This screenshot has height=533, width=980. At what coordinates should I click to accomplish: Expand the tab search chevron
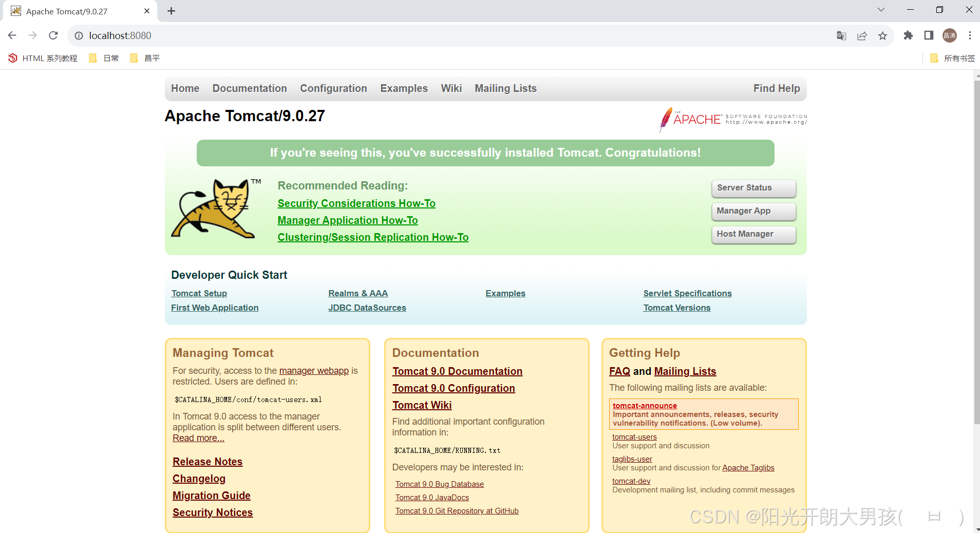[x=881, y=10]
